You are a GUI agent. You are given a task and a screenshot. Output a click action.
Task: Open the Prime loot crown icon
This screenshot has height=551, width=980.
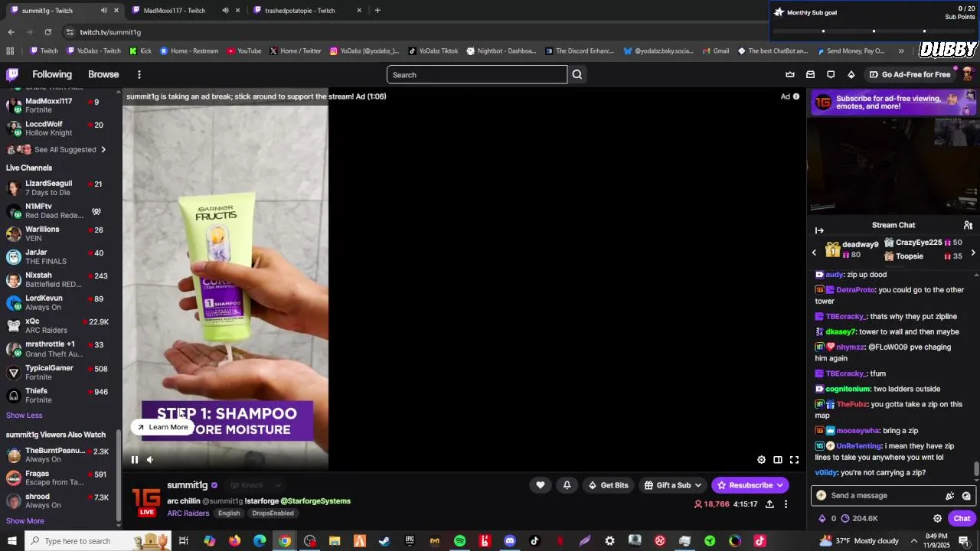[x=790, y=74]
